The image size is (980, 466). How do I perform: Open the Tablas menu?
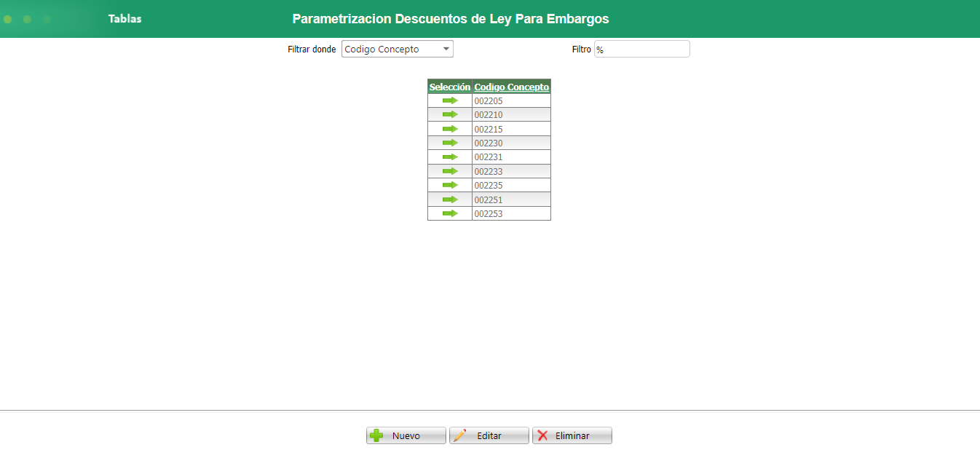point(125,19)
